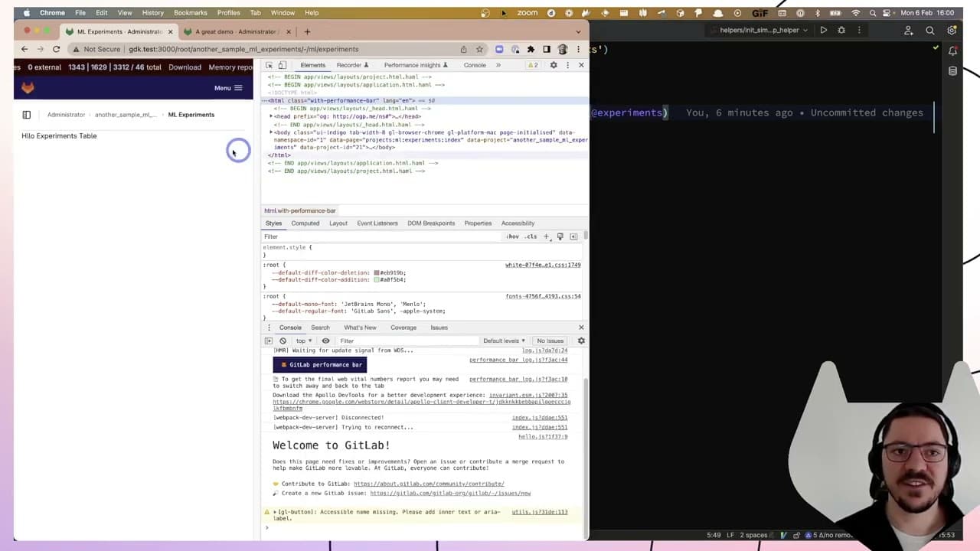The width and height of the screenshot is (980, 551).
Task: Open the Accessibility tab
Action: 518,223
